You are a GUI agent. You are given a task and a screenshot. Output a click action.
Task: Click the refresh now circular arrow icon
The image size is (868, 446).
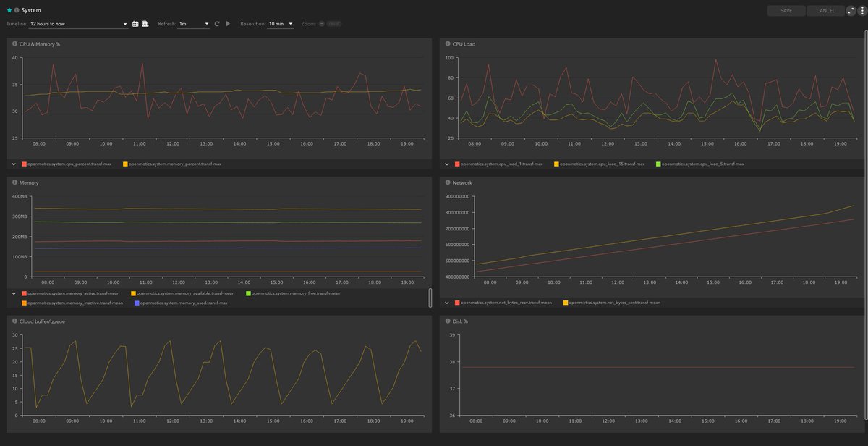pos(216,24)
